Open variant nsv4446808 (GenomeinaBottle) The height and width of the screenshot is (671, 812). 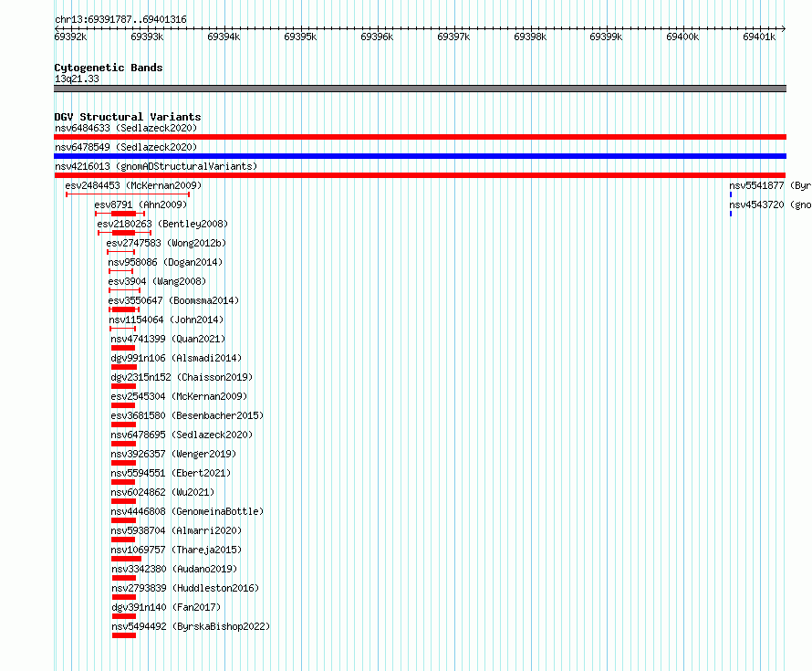(187, 511)
